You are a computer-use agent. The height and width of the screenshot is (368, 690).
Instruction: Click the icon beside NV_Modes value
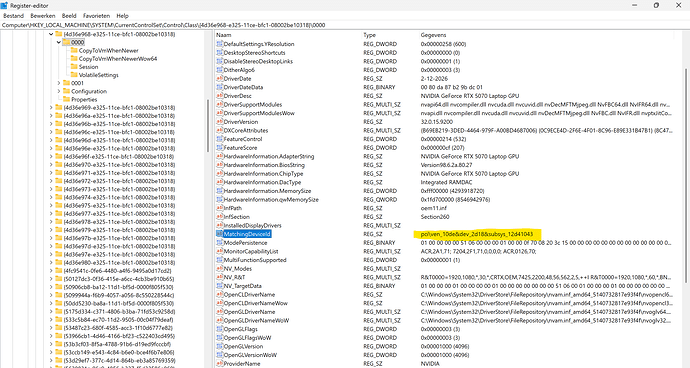click(220, 269)
